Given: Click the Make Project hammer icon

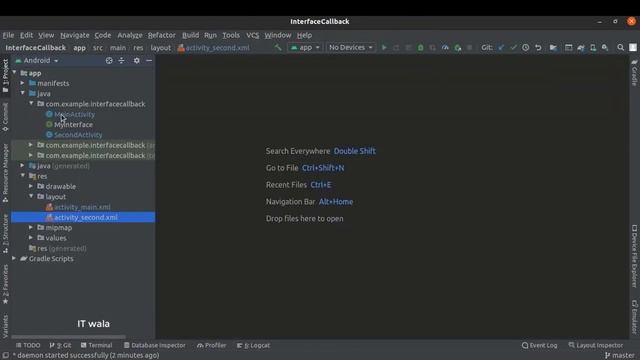Looking at the screenshot, I should [278, 47].
